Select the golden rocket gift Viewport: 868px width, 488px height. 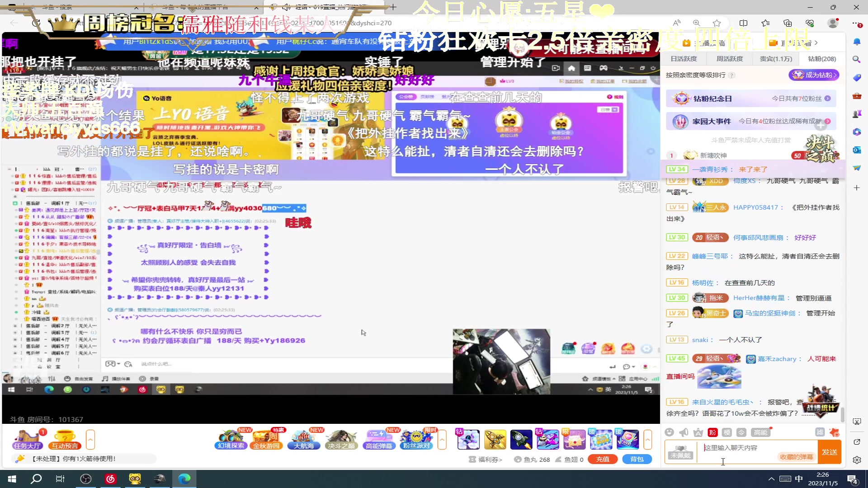(495, 439)
